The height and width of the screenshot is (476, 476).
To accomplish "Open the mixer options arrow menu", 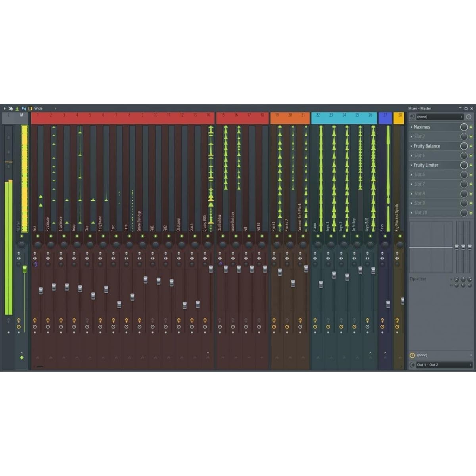I will tap(4, 108).
